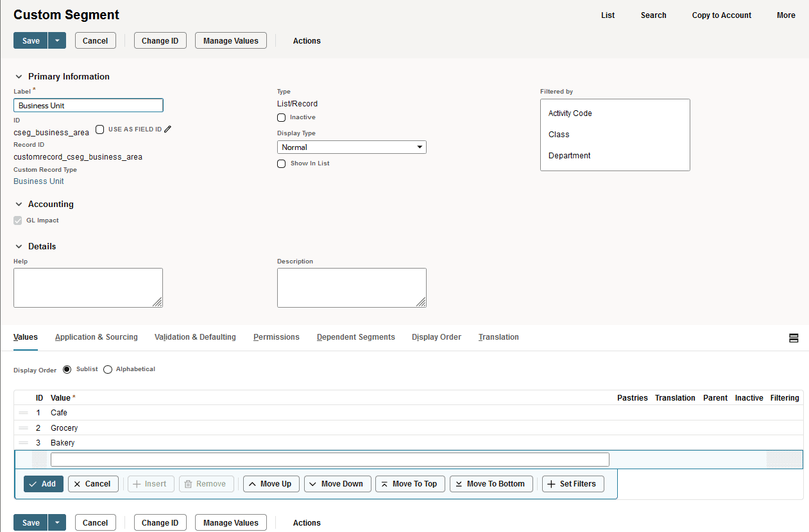Select the Grocery value row

pos(409,428)
